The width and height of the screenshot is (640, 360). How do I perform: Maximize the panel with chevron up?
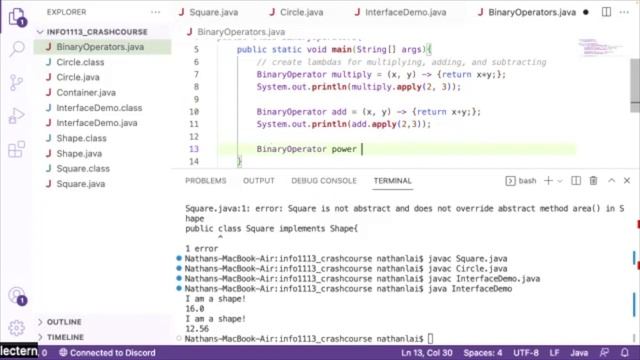(x=611, y=180)
